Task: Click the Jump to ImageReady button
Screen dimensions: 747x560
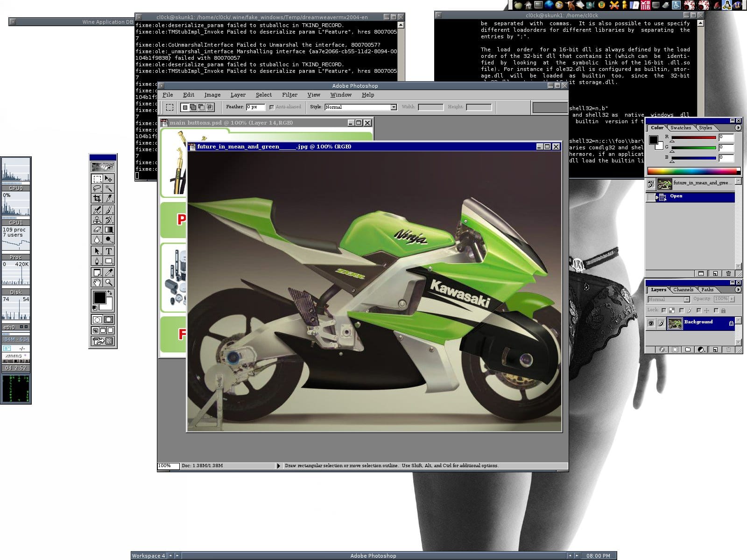Action: tap(103, 341)
